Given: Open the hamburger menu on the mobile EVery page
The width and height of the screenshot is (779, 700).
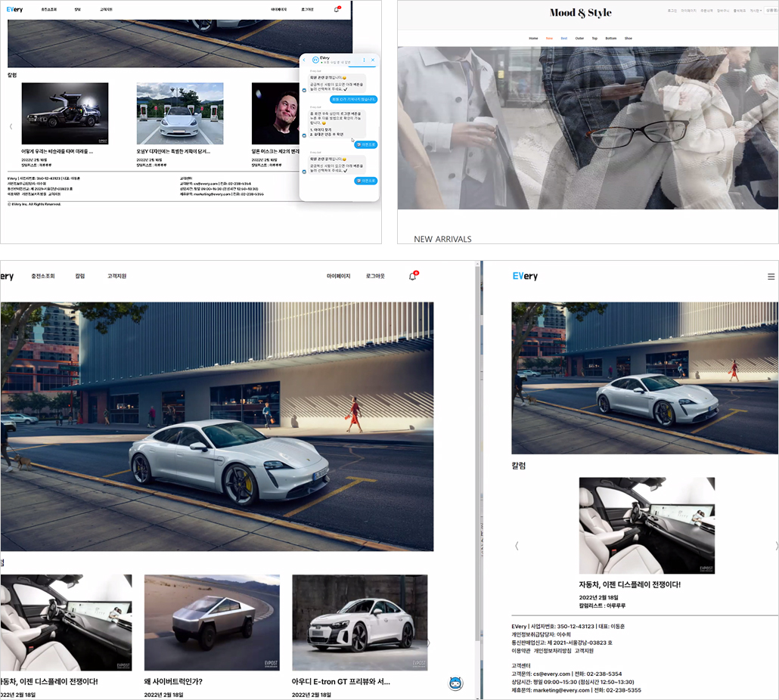Looking at the screenshot, I should 771,277.
